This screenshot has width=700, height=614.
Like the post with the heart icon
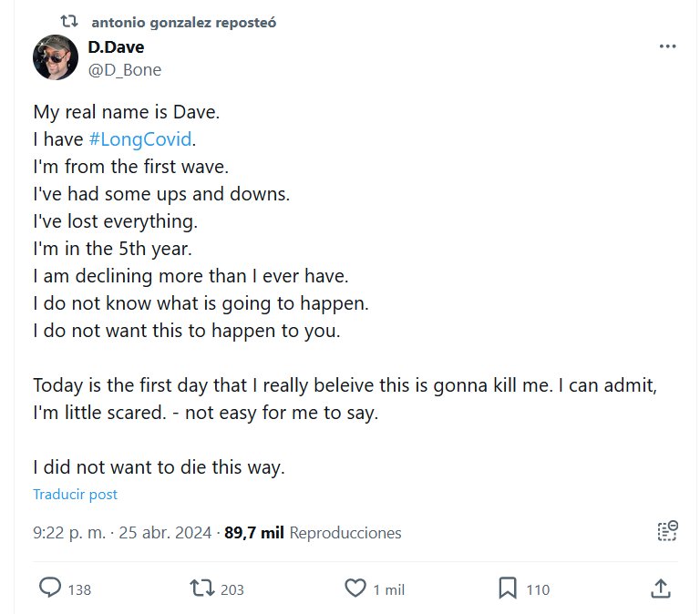point(355,588)
